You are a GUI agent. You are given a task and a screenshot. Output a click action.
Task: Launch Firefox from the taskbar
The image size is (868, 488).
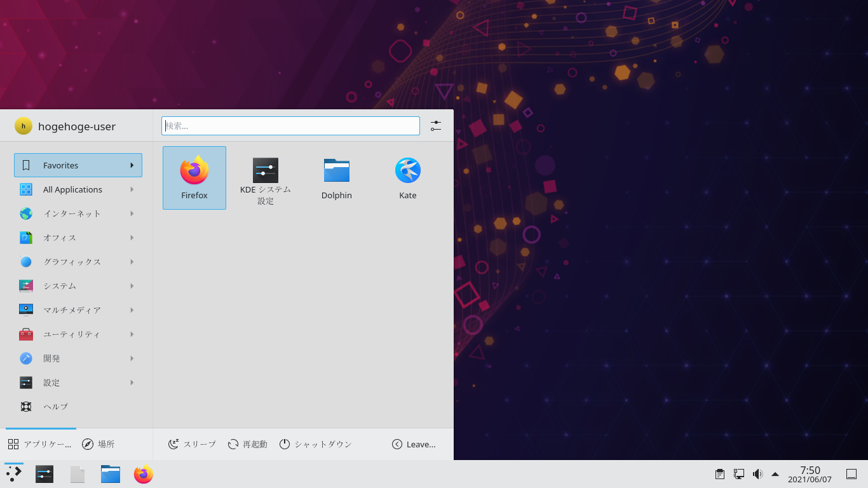[x=144, y=474]
